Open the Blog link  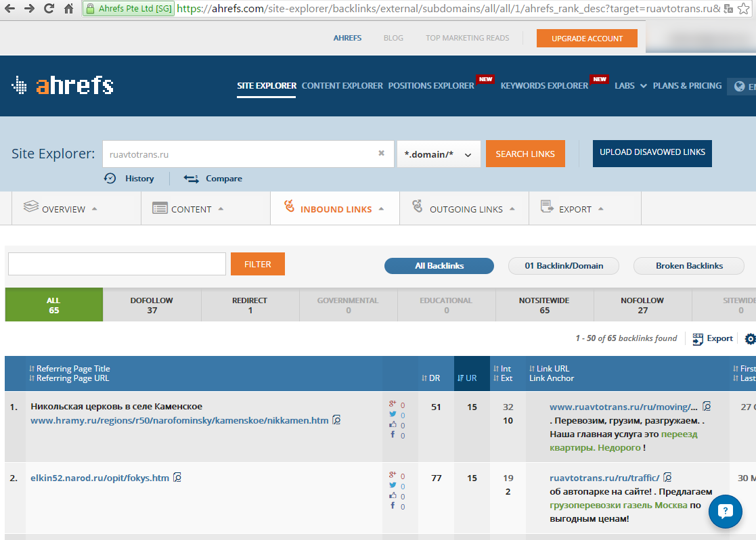[x=393, y=38]
